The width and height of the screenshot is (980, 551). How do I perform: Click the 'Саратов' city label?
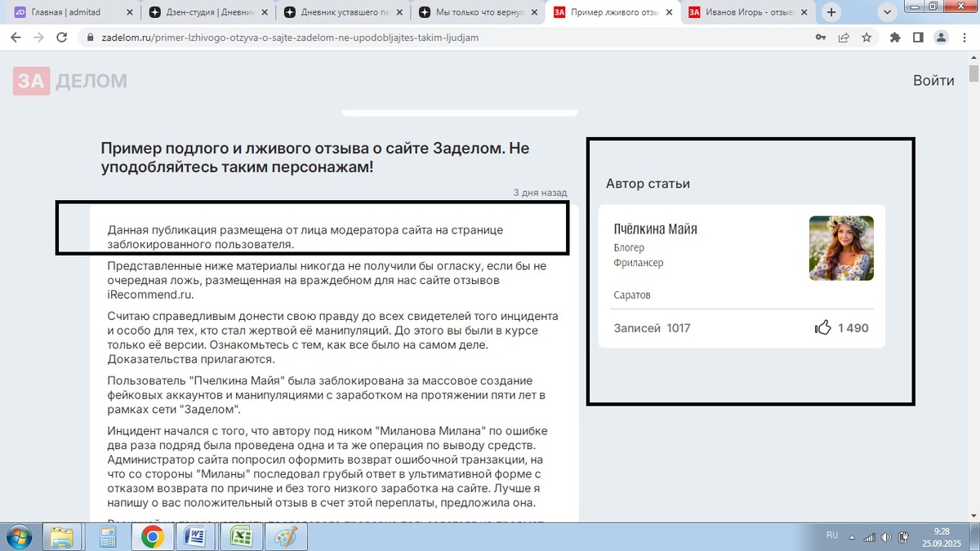point(631,295)
